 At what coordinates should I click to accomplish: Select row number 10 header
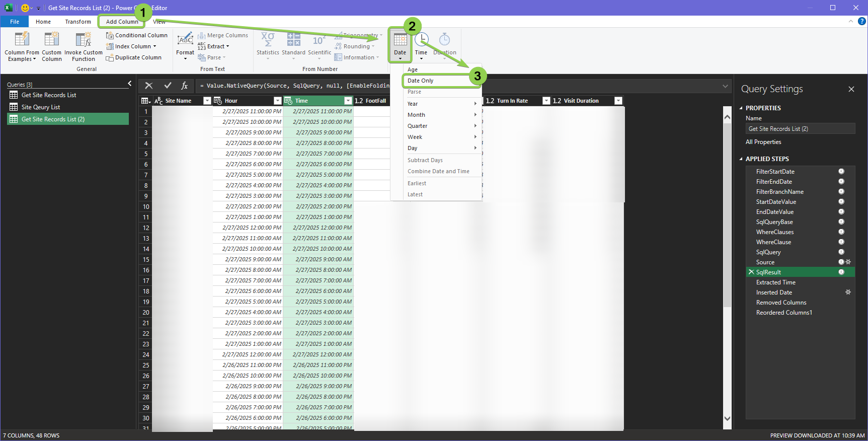click(x=145, y=207)
